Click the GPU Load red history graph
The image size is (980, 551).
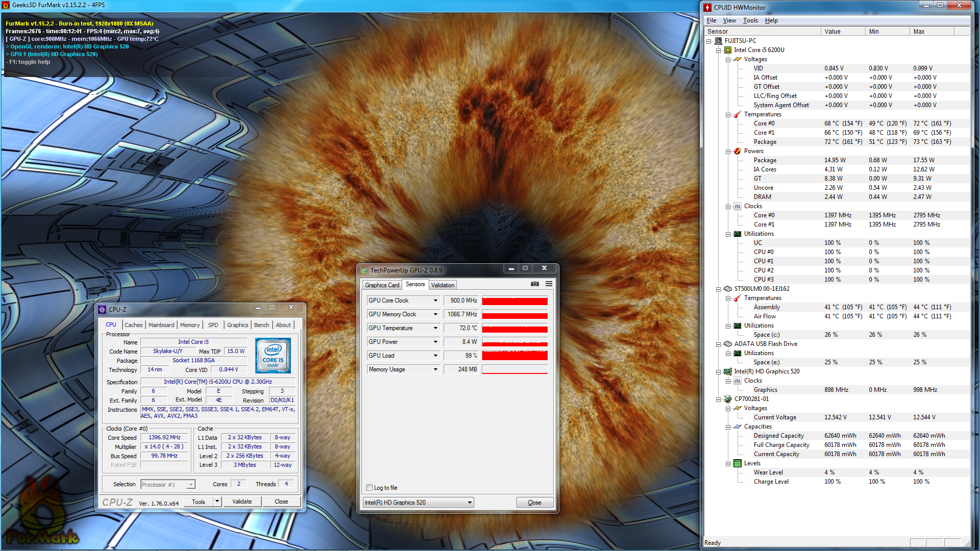[514, 356]
